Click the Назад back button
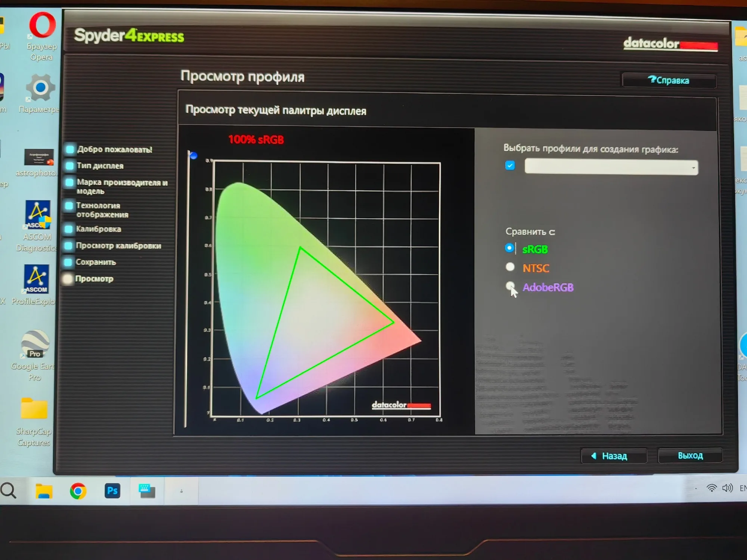This screenshot has height=560, width=747. tap(614, 456)
